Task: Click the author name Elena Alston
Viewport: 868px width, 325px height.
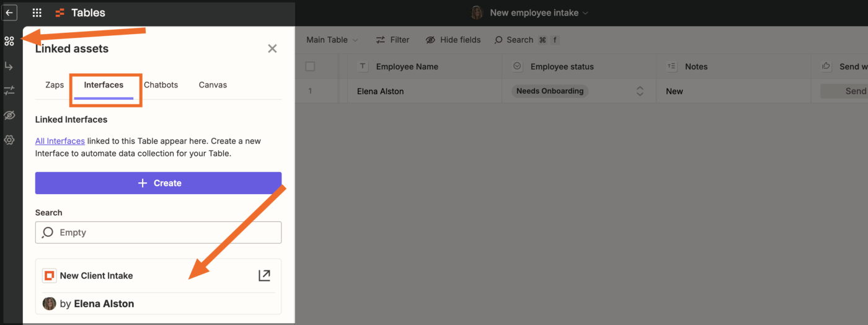Action: pyautogui.click(x=104, y=304)
